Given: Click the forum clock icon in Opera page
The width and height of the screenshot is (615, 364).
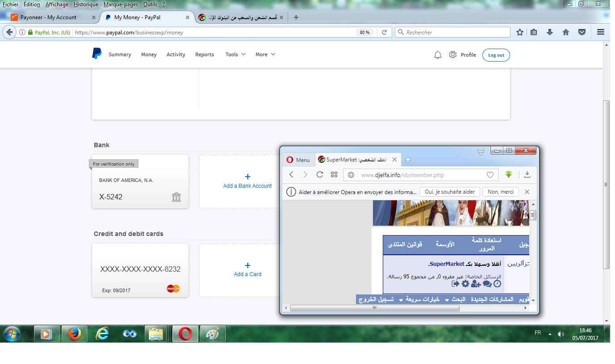Looking at the screenshot, I should (497, 284).
